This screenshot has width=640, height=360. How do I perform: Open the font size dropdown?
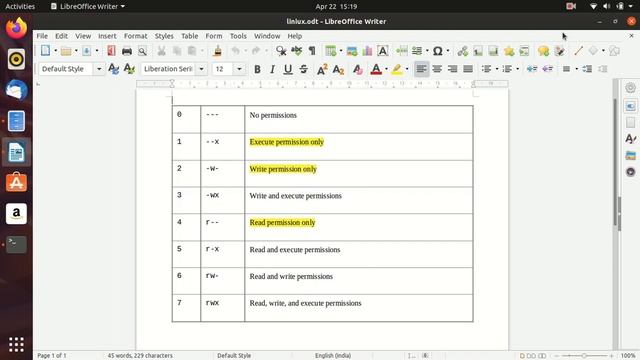coord(239,69)
